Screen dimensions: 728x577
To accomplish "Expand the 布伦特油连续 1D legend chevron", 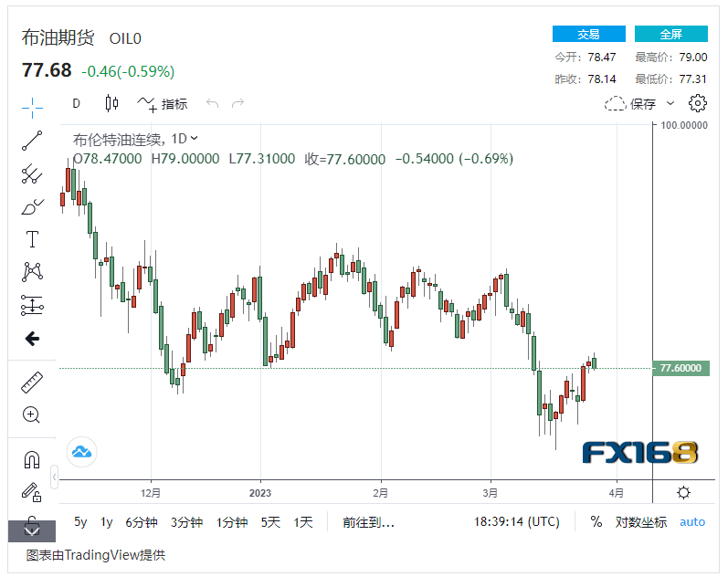I will 194,139.
